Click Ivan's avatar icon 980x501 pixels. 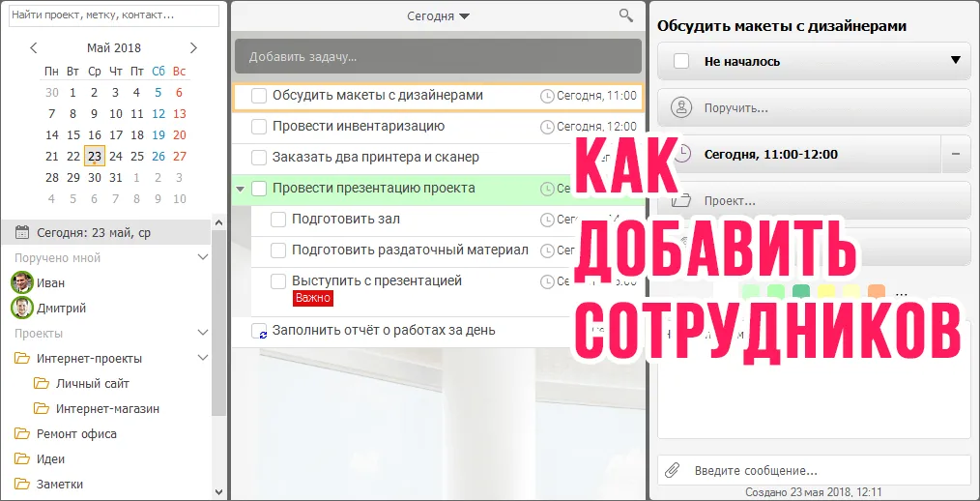[21, 282]
